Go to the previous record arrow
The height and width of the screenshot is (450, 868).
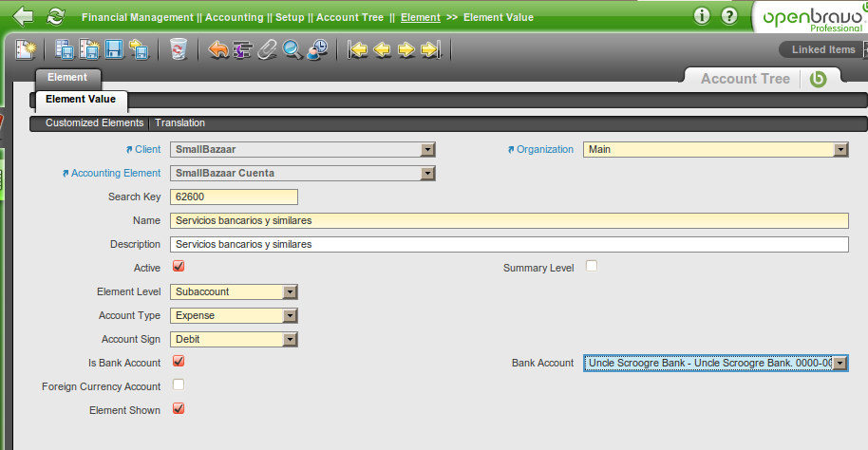[x=382, y=49]
